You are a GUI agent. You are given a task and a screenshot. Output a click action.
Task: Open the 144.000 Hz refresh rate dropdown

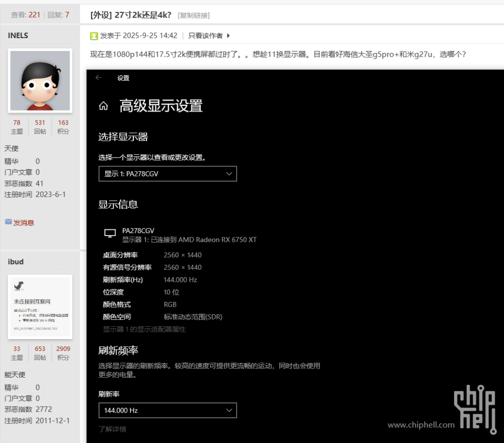pyautogui.click(x=168, y=410)
